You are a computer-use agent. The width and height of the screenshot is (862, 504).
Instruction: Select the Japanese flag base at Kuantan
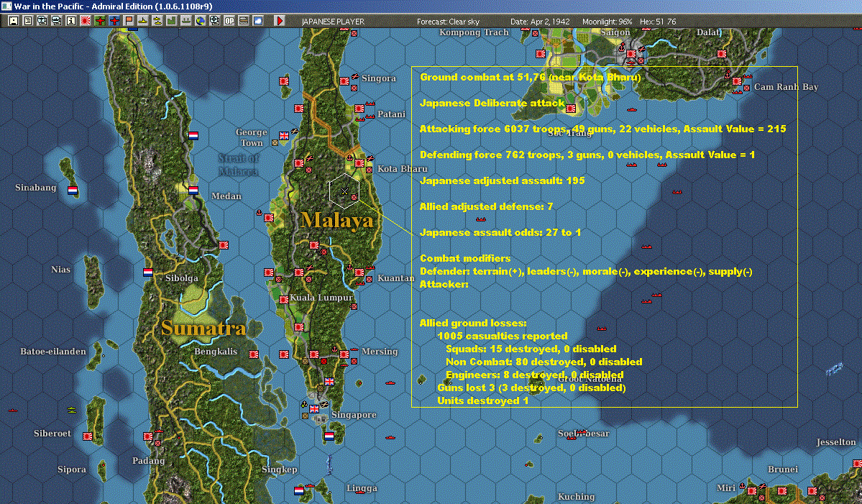point(359,272)
